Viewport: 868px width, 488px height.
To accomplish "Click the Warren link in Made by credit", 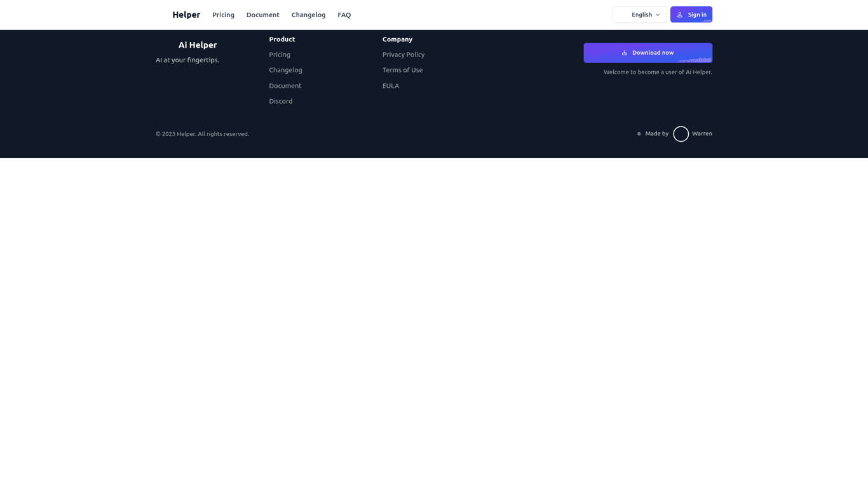I will pos(702,133).
